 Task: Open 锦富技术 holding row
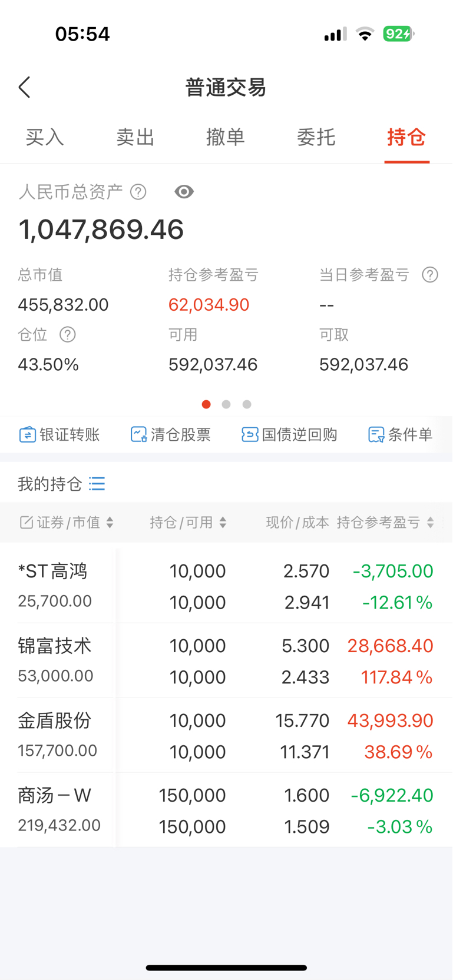(x=226, y=661)
